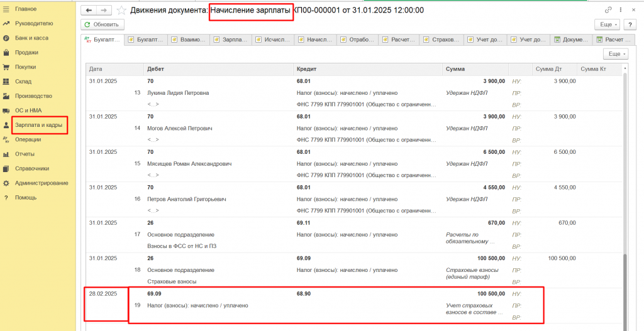Click the 6 500,00 amount in Сумма column
This screenshot has width=644, height=331.
click(494, 152)
